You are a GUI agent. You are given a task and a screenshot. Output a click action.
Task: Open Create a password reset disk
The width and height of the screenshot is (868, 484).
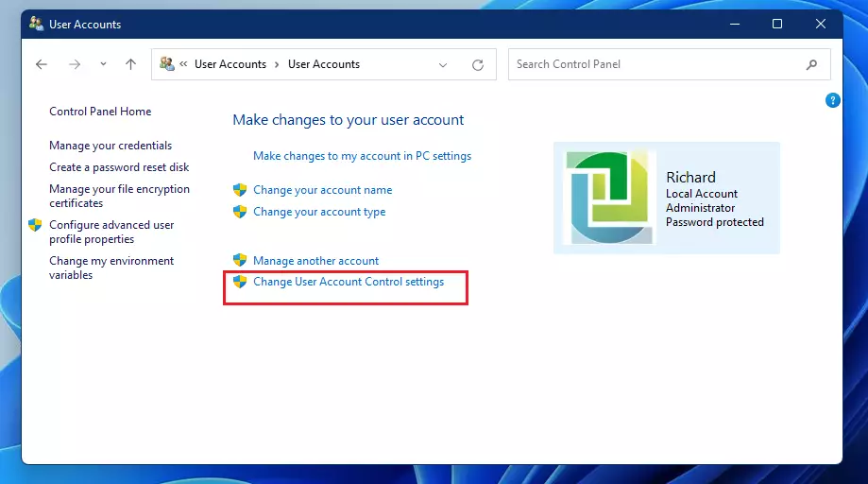tap(119, 167)
